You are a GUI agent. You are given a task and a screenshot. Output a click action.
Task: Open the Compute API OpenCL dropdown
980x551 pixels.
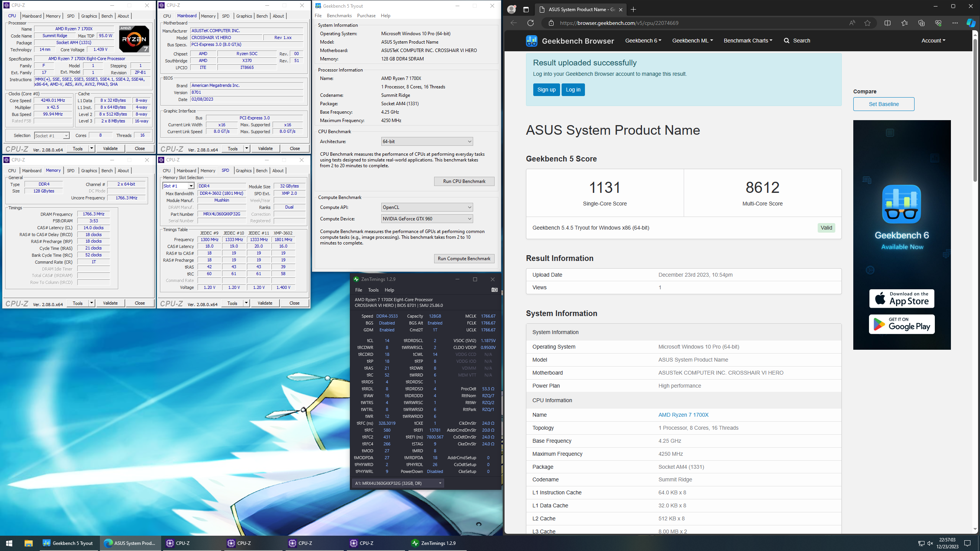427,207
